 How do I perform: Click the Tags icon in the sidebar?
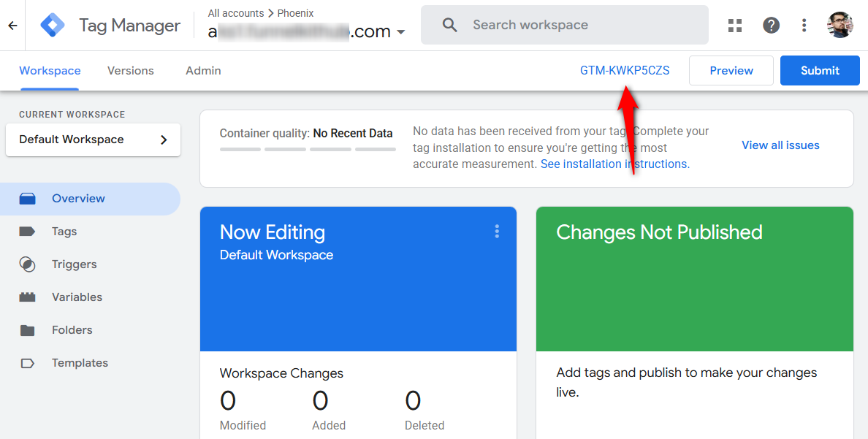point(27,232)
